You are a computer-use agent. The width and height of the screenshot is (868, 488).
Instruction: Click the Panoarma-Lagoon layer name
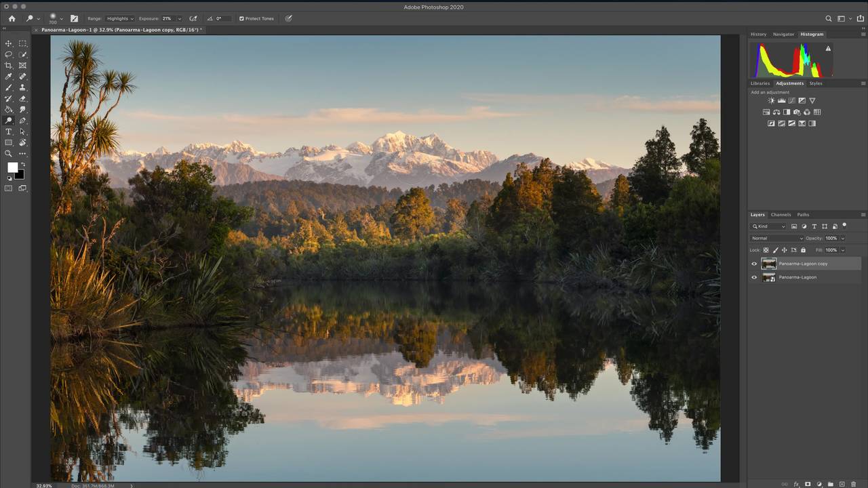coord(797,277)
